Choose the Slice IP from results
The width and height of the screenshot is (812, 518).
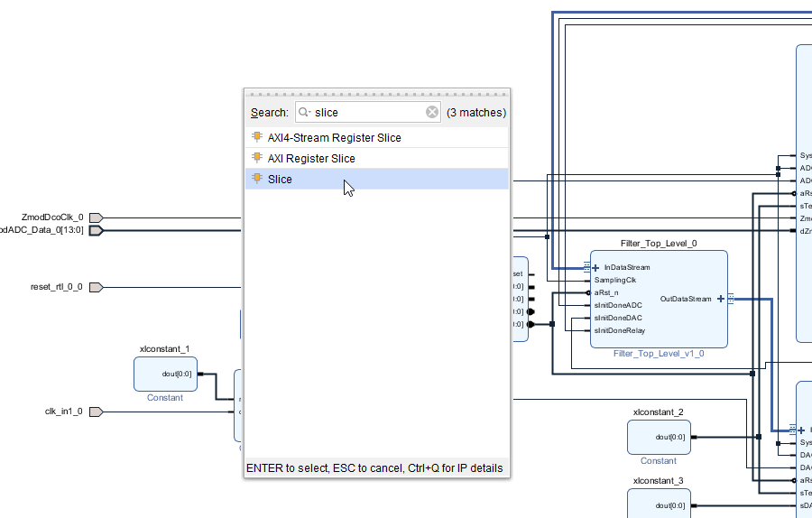(x=376, y=179)
